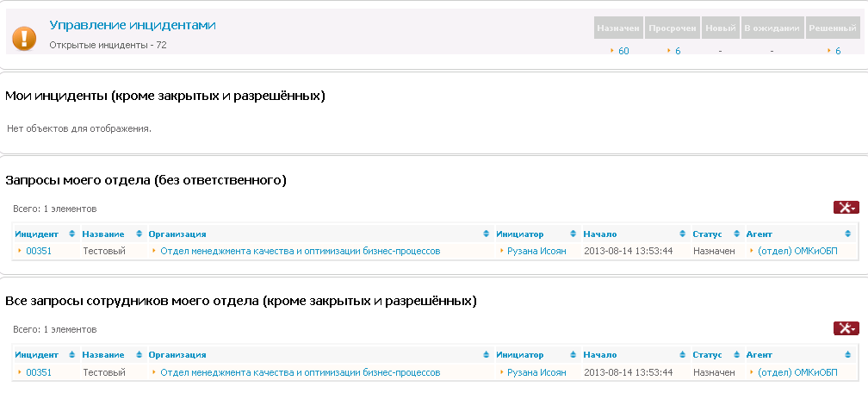The image size is (868, 393).
Task: Sort first table by Инцидент column arrows
Action: (x=72, y=234)
